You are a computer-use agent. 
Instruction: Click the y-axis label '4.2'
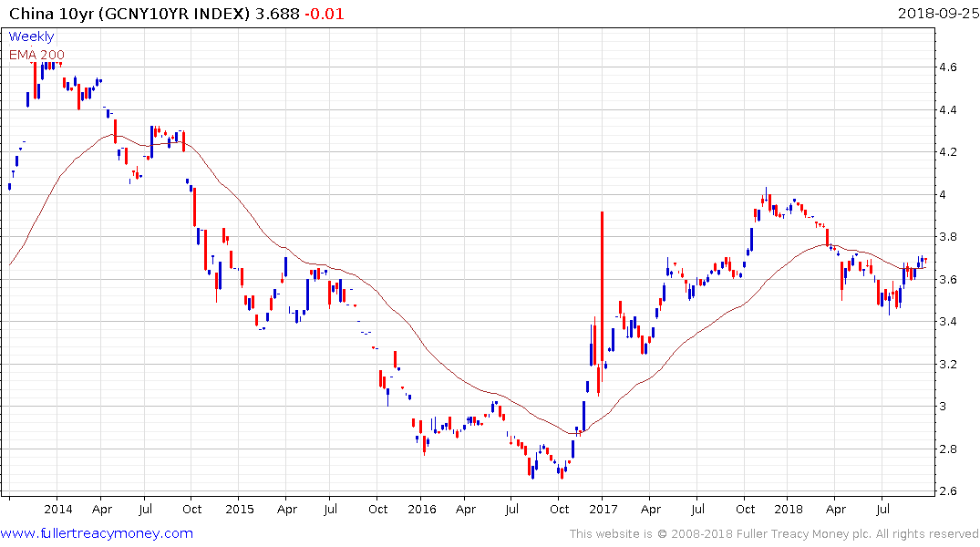(947, 152)
